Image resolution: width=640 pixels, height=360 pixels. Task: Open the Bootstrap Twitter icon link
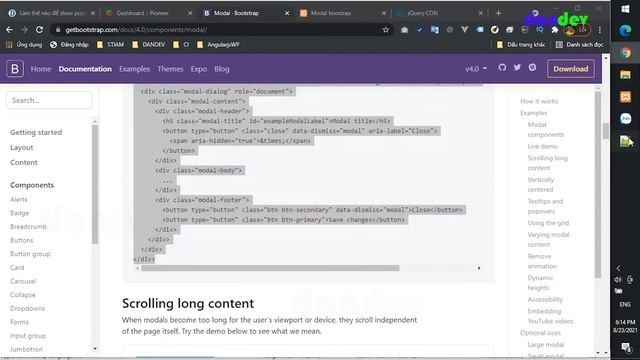pyautogui.click(x=517, y=68)
